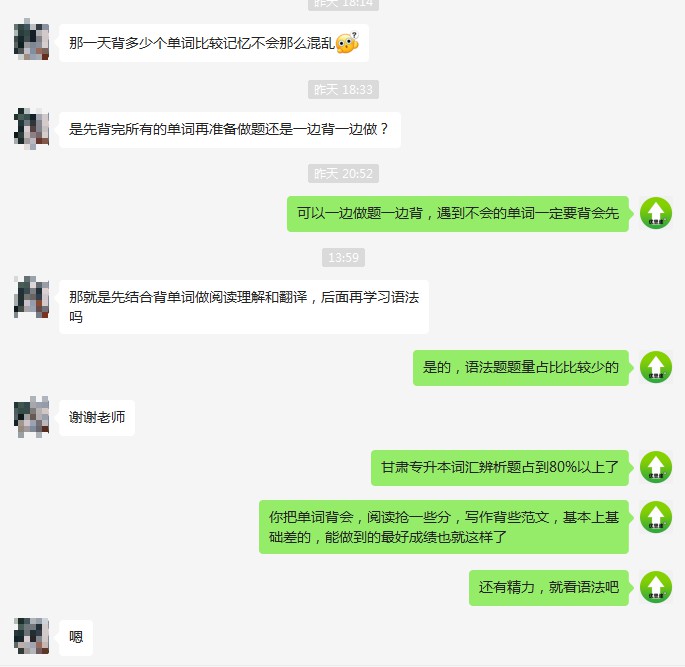Select the message bubble saying 谢谢老师
Image resolution: width=685 pixels, height=667 pixels.
coord(97,418)
